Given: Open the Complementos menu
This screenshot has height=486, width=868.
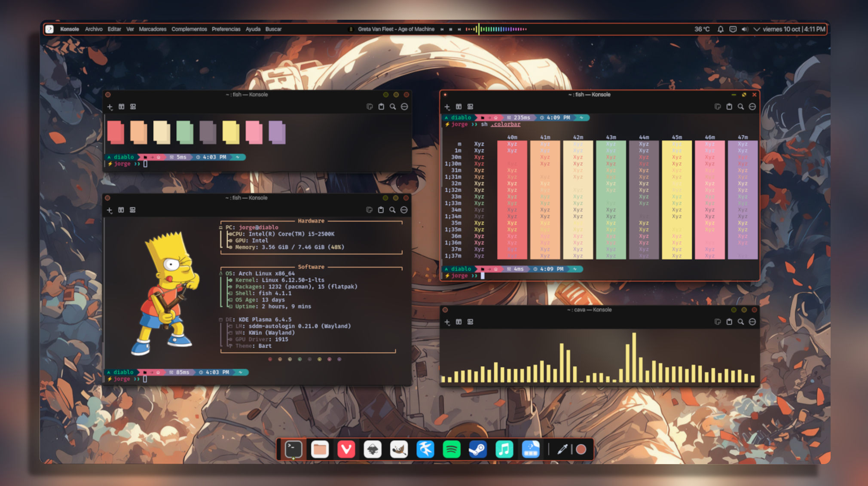Looking at the screenshot, I should [x=189, y=29].
